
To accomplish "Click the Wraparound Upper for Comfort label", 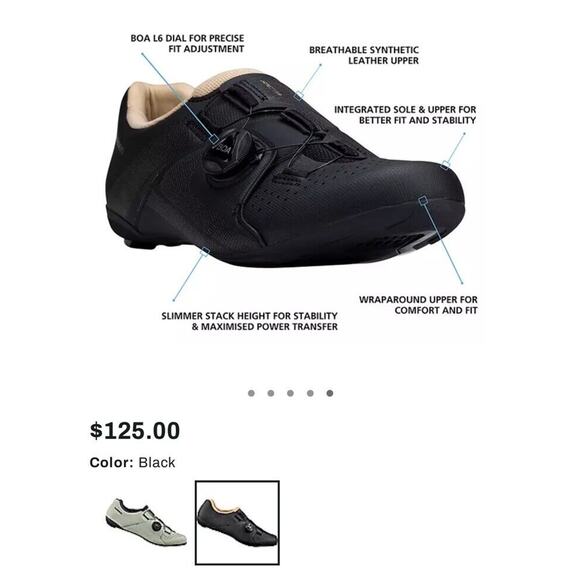I will click(x=418, y=305).
